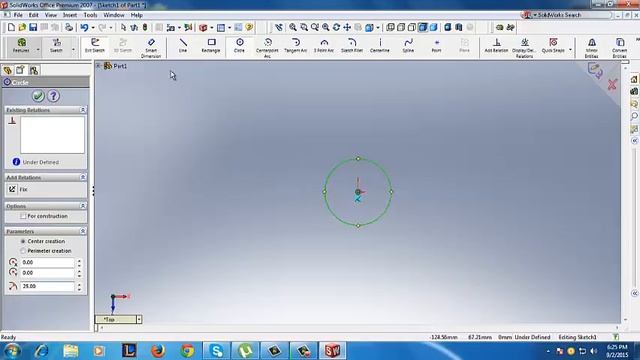This screenshot has width=640, height=360.
Task: Select the Center creation radio option
Action: [x=23, y=241]
